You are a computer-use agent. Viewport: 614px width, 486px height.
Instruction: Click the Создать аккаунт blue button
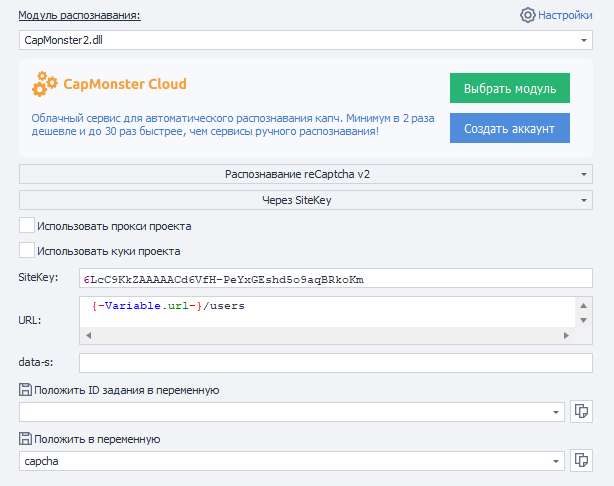[510, 128]
